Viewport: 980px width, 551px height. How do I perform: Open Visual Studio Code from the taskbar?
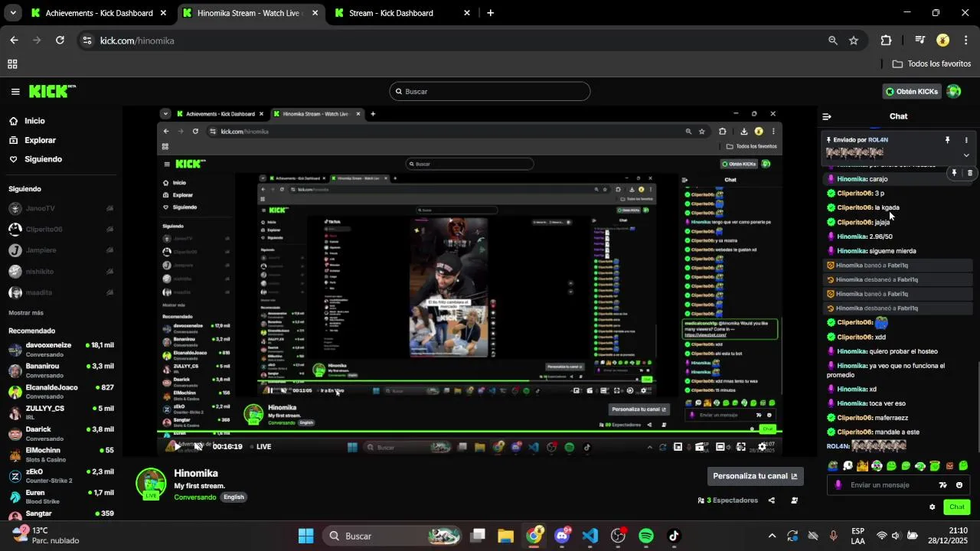pyautogui.click(x=590, y=536)
